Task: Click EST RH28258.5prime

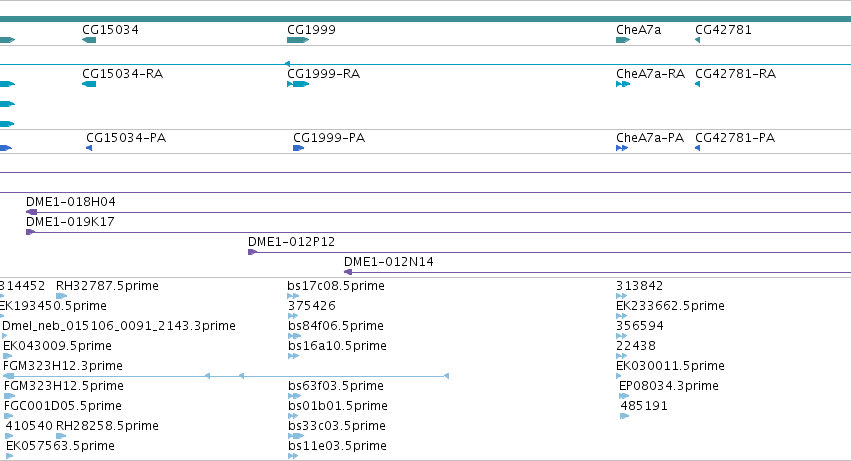Action: point(107,426)
